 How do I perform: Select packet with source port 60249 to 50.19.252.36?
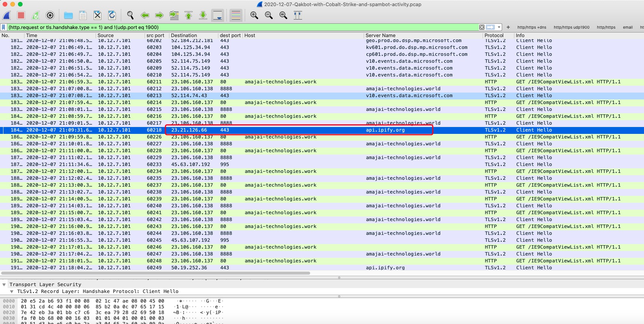(322, 268)
